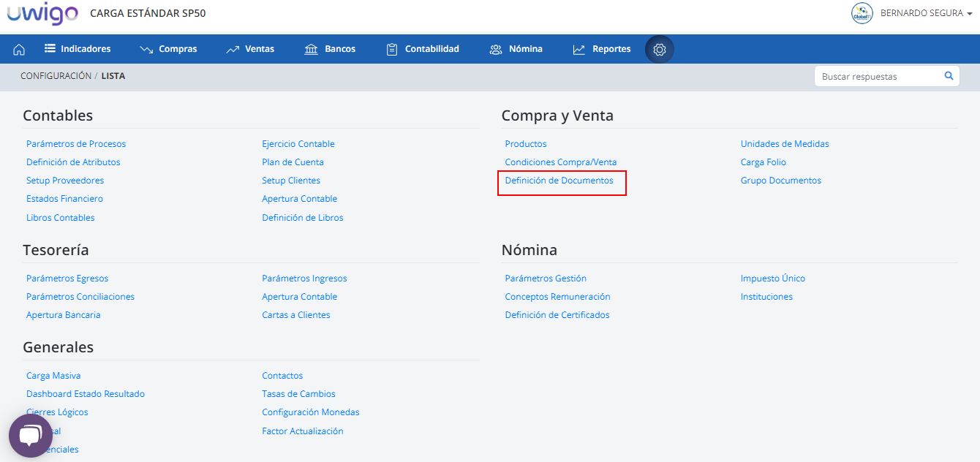Open the Compras menu

coord(169,49)
